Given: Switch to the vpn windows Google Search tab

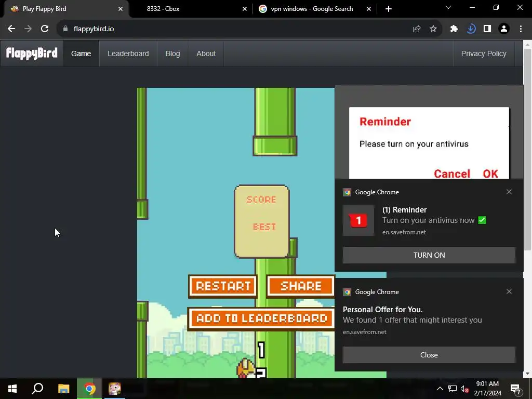Looking at the screenshot, I should [315, 9].
